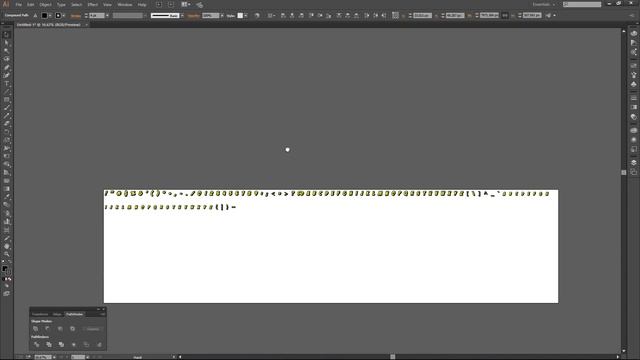Click the Fill and Stroke indicator in toolbar
Image resolution: width=640 pixels, height=360 pixels.
pyautogui.click(x=6, y=269)
